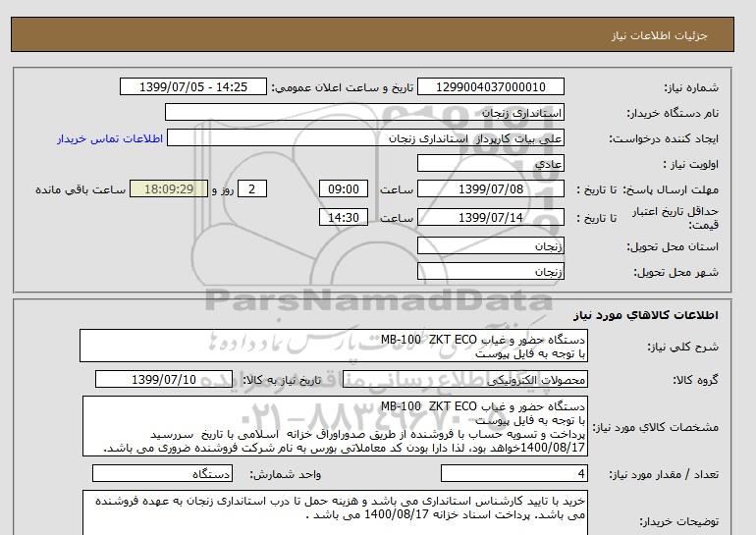This screenshot has width=756, height=535.
Task: Click the label مهلت ارسال پاسخ
Action: tap(671, 189)
